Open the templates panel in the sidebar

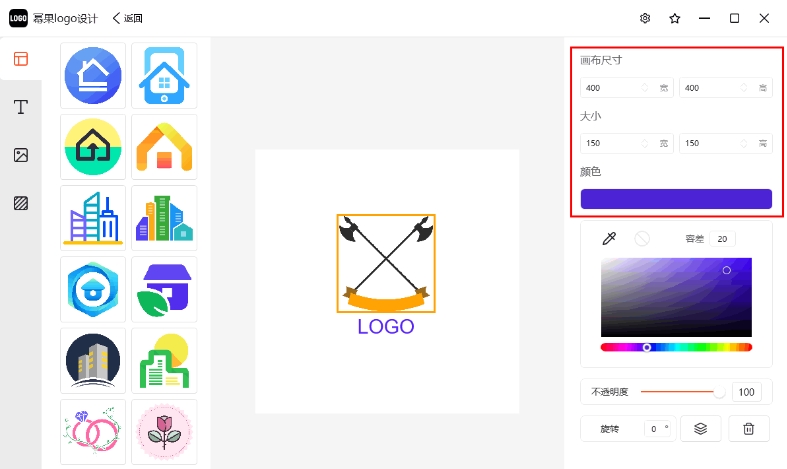21,59
